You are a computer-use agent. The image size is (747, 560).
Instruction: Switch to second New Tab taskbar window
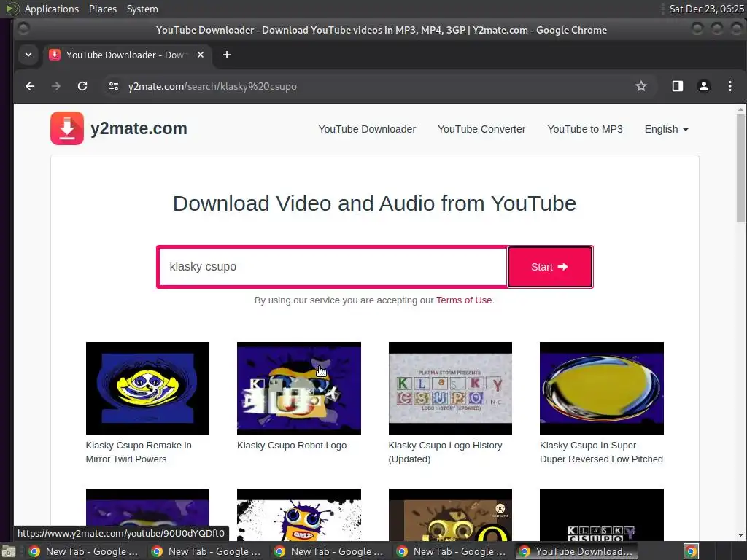pos(206,551)
